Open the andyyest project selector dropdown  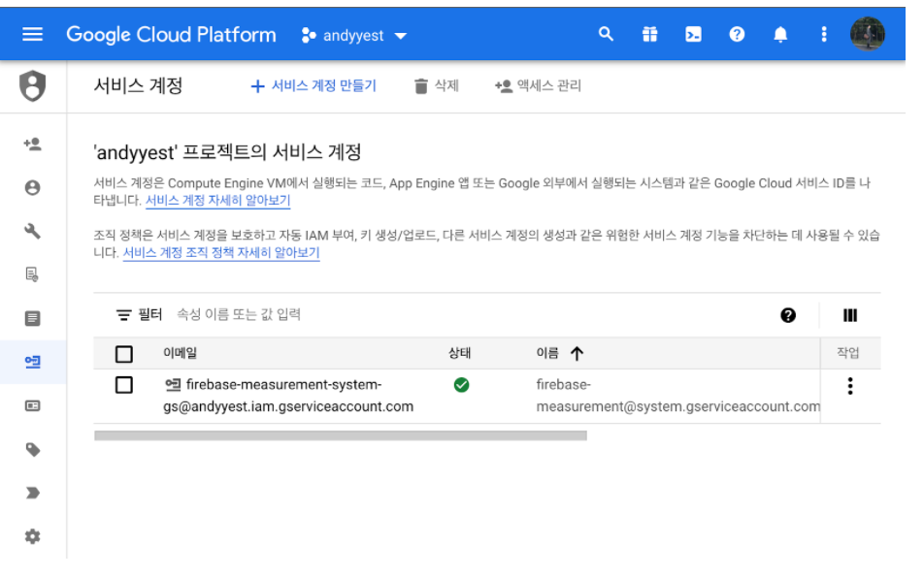(353, 35)
